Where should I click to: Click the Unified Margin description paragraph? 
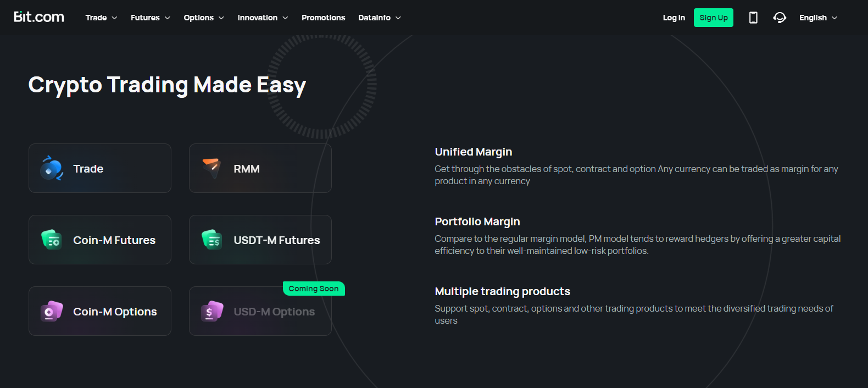click(636, 175)
